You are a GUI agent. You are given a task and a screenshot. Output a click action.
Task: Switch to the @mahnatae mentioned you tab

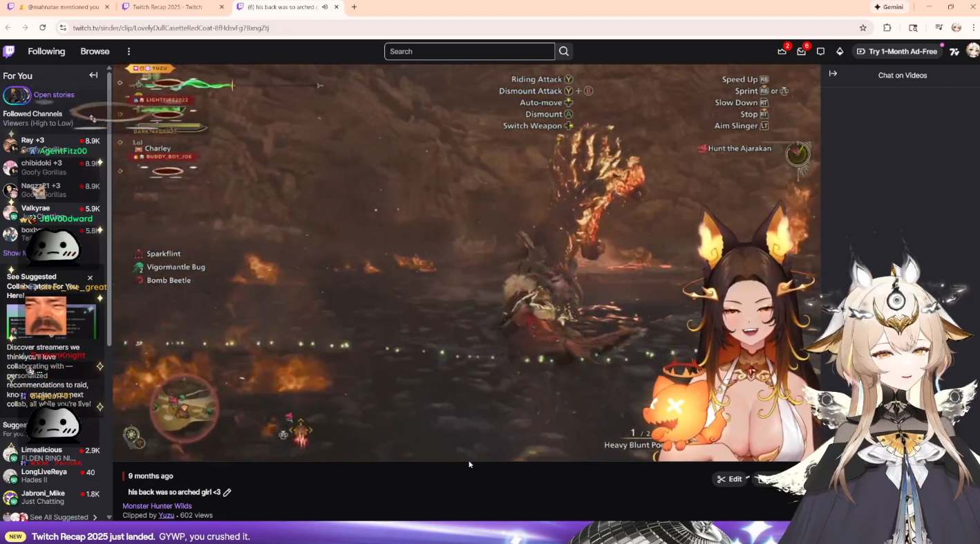(59, 7)
